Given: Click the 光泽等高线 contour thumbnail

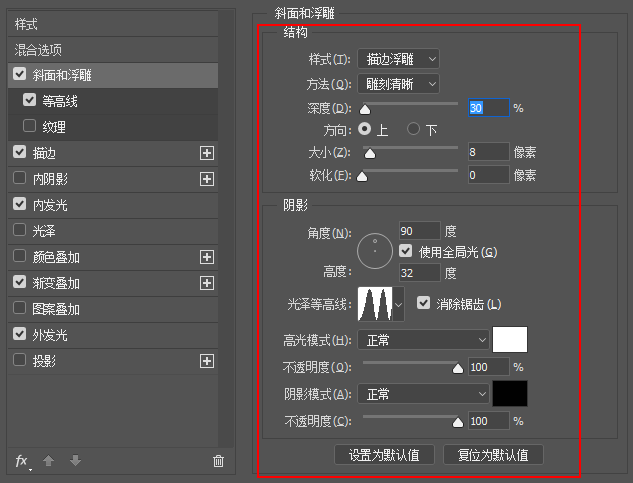Looking at the screenshot, I should coord(375,304).
